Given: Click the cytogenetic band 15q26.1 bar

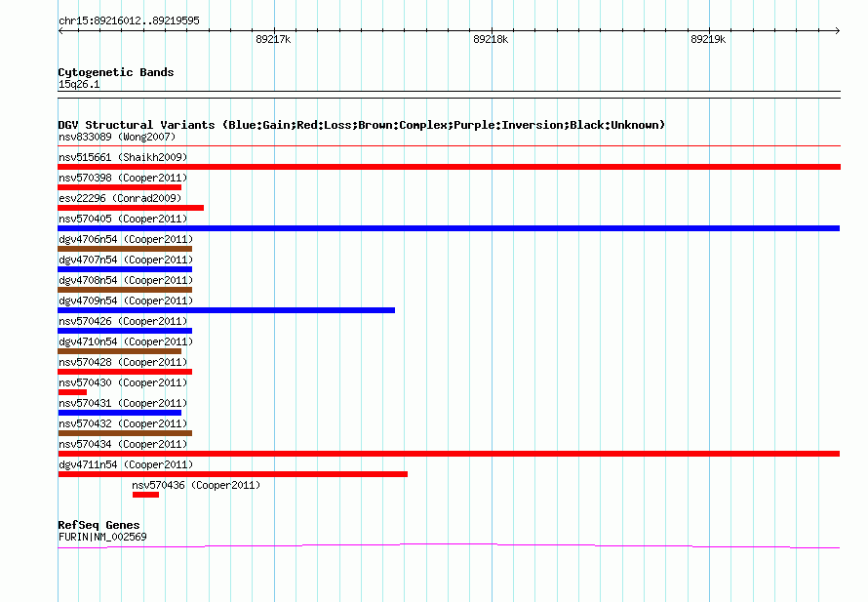Looking at the screenshot, I should pyautogui.click(x=449, y=95).
